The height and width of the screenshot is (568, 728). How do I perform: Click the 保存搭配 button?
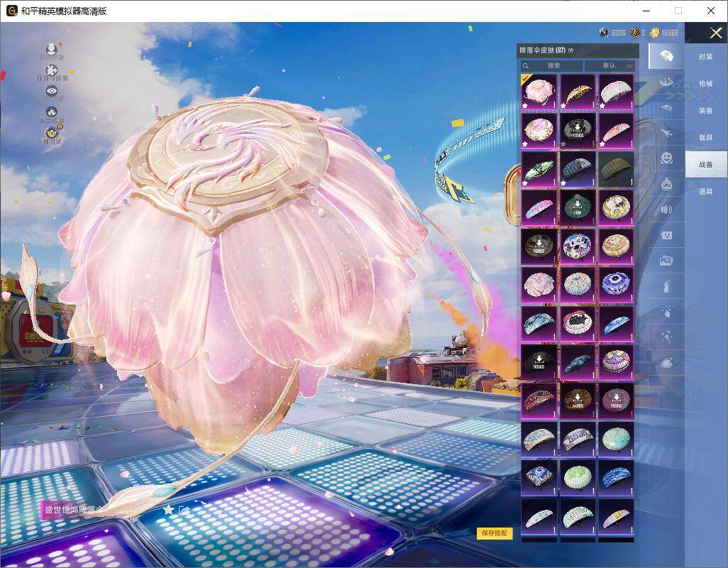495,532
